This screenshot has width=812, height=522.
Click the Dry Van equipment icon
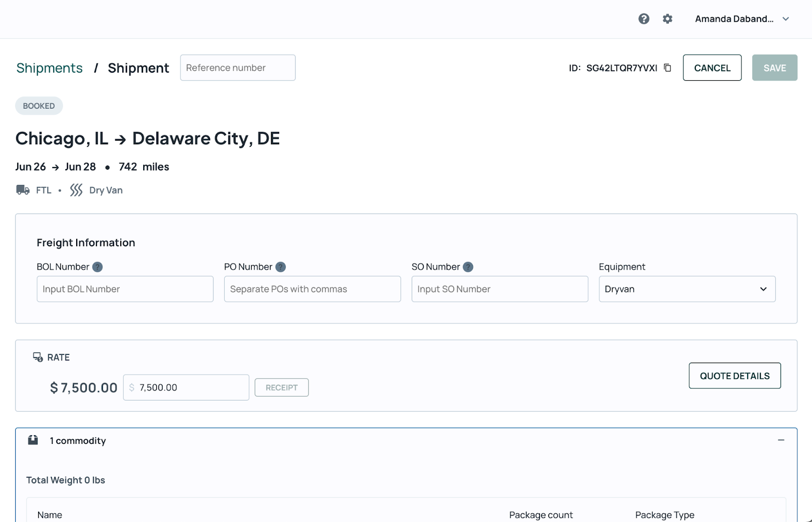(76, 190)
